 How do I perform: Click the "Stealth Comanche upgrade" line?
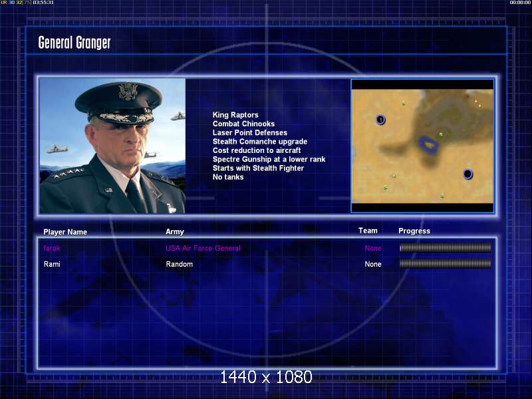[x=260, y=142]
